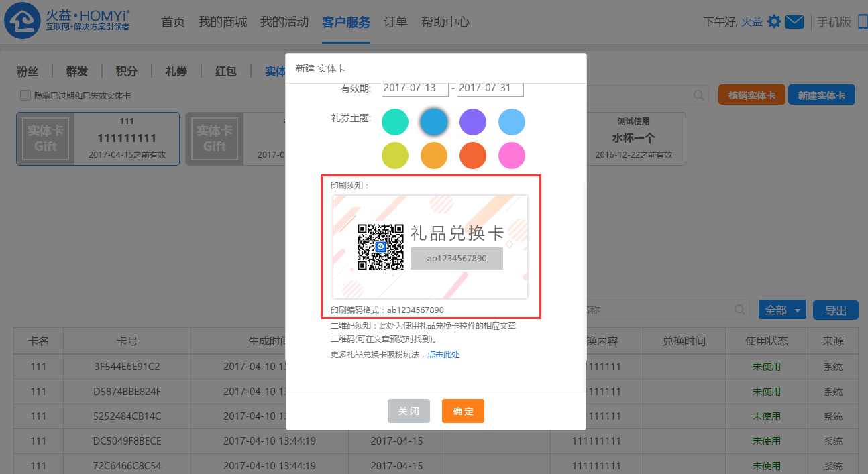
Task: Switch to 礼券 tab
Action: 176,72
